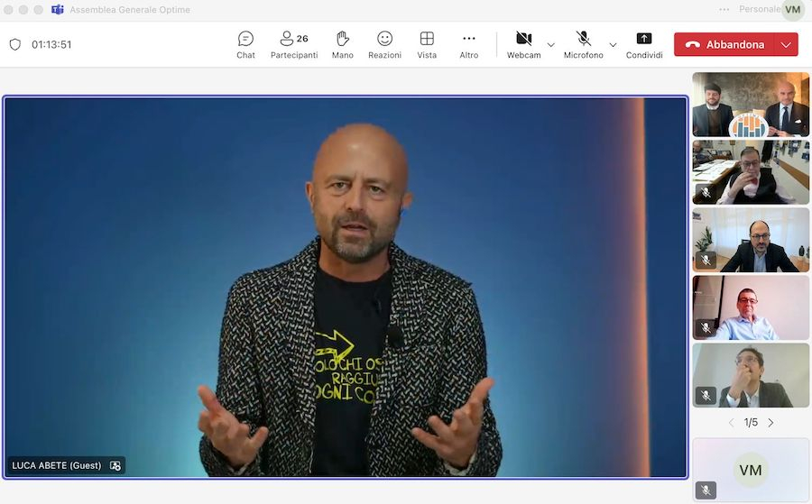Click the security shield icon

tap(15, 44)
